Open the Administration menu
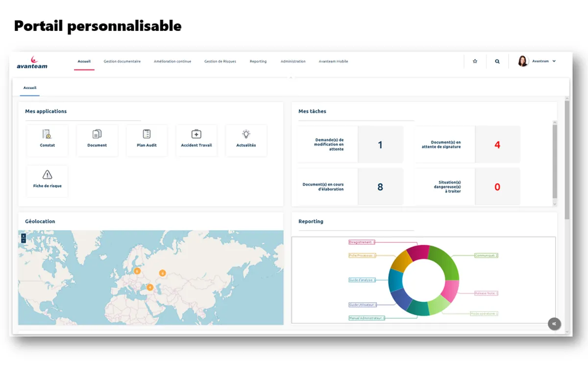 (293, 61)
